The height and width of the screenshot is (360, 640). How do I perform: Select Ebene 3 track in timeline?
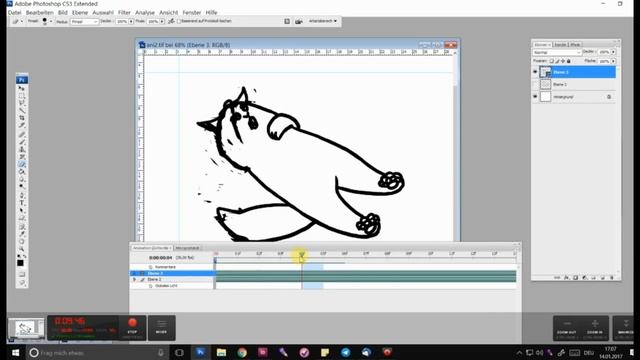tap(172, 273)
